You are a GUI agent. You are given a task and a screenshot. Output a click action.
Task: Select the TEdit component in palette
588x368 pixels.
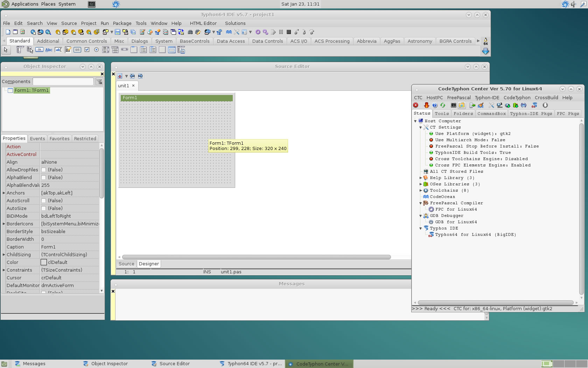tap(58, 50)
